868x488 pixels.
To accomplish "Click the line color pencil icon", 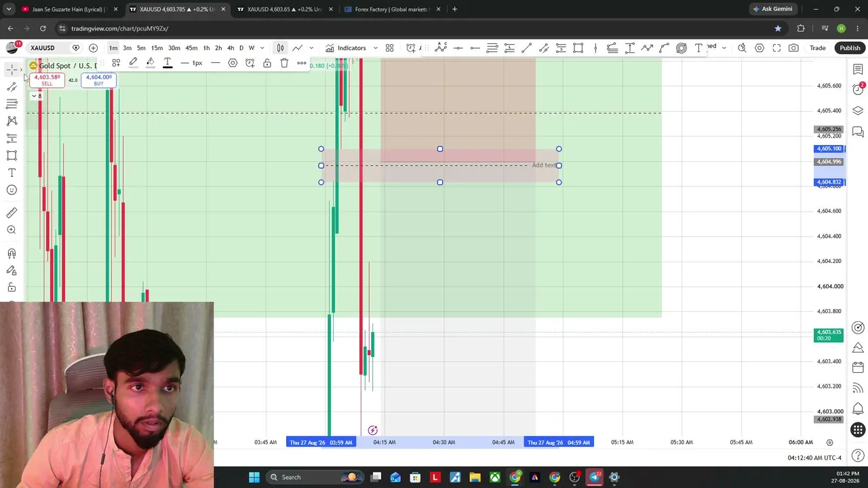I will 133,63.
